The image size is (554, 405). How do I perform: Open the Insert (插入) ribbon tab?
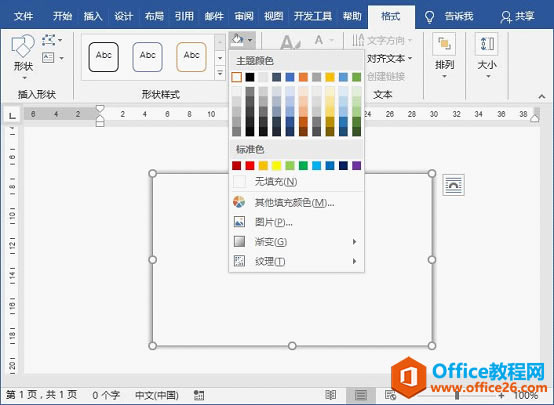pos(93,16)
